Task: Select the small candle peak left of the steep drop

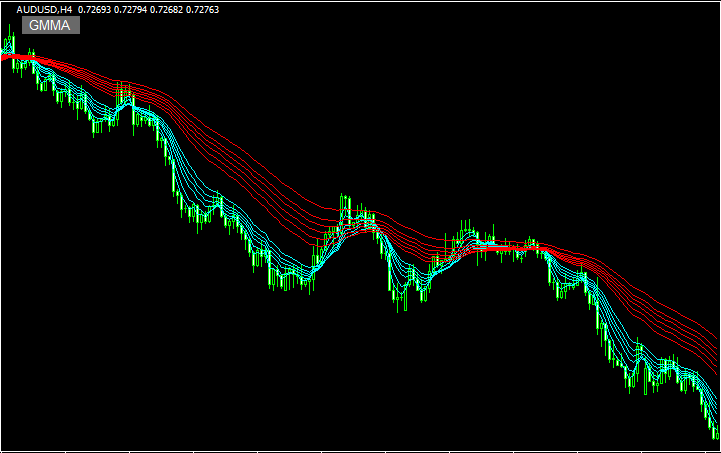Action: coord(127,95)
